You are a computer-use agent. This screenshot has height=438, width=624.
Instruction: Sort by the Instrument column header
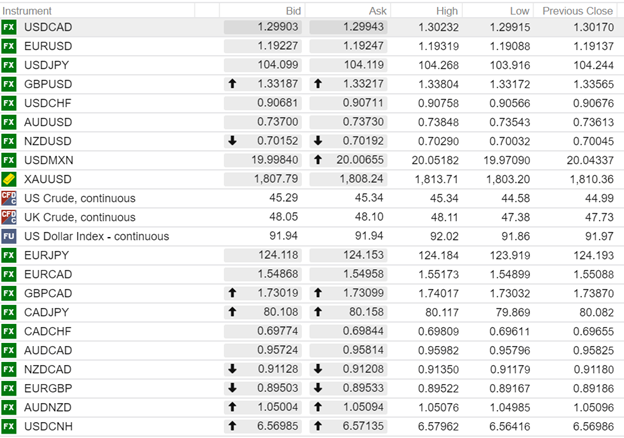[28, 9]
